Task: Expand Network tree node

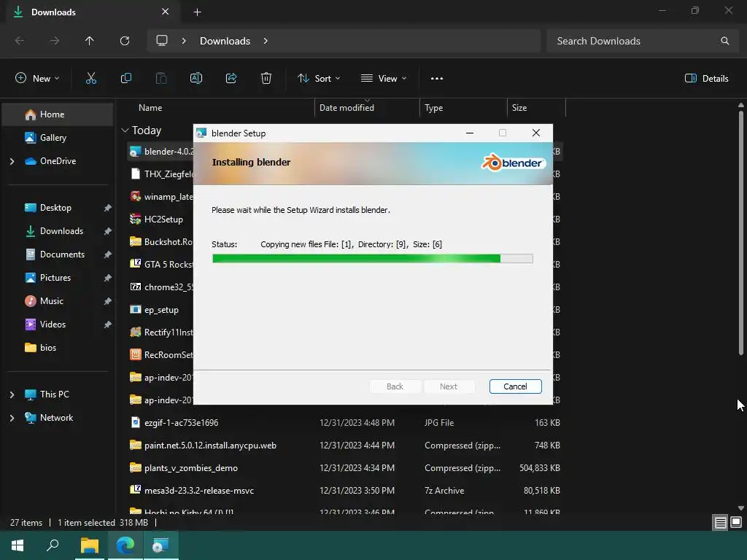Action: point(12,418)
